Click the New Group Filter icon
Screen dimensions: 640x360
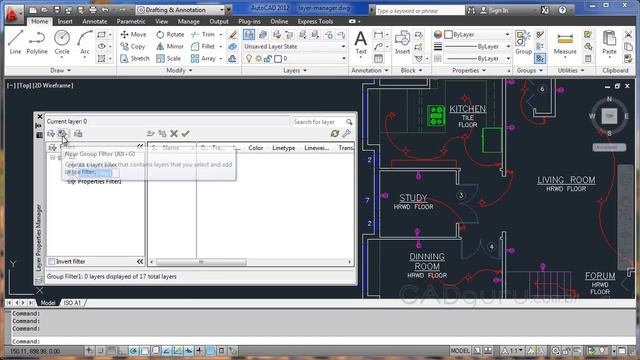62,133
